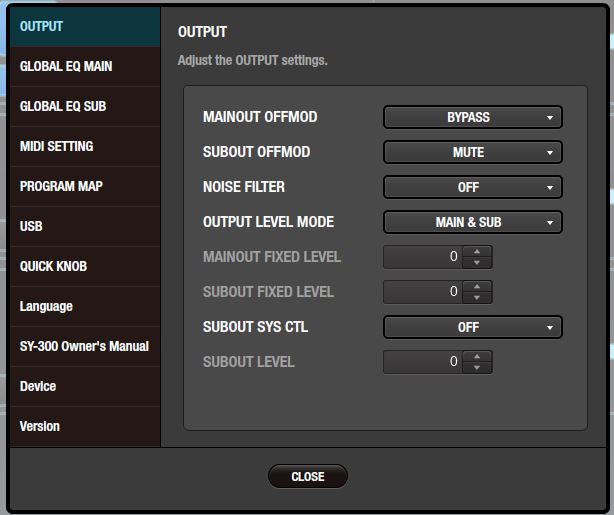
Task: Click the 'Adjust the OUTPUT settings.' description
Action: point(253,60)
